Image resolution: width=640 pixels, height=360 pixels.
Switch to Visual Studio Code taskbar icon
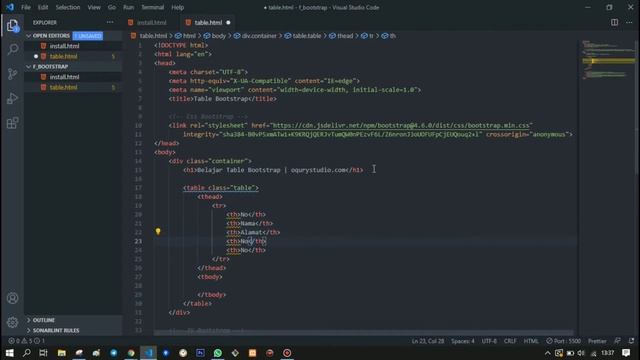coord(148,353)
